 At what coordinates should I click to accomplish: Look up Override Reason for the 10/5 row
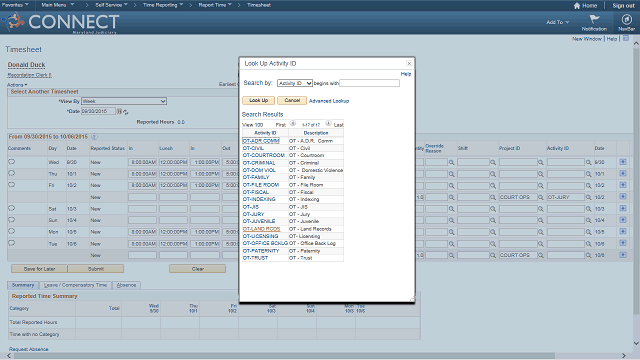pos(451,232)
